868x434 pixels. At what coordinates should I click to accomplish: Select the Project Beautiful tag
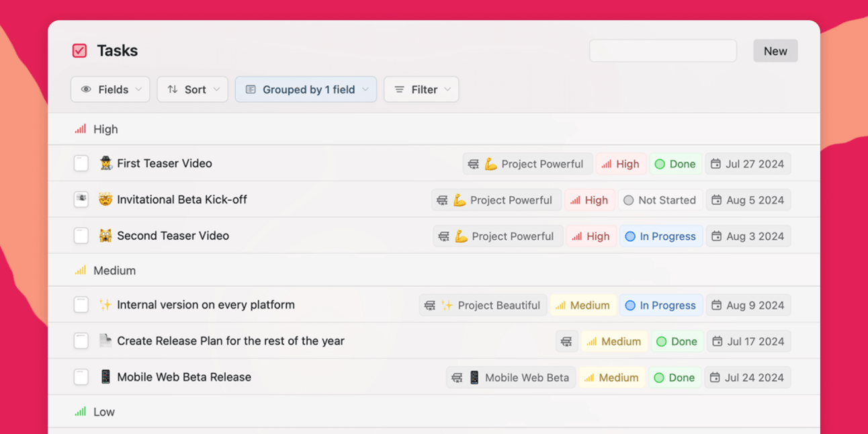pos(490,305)
